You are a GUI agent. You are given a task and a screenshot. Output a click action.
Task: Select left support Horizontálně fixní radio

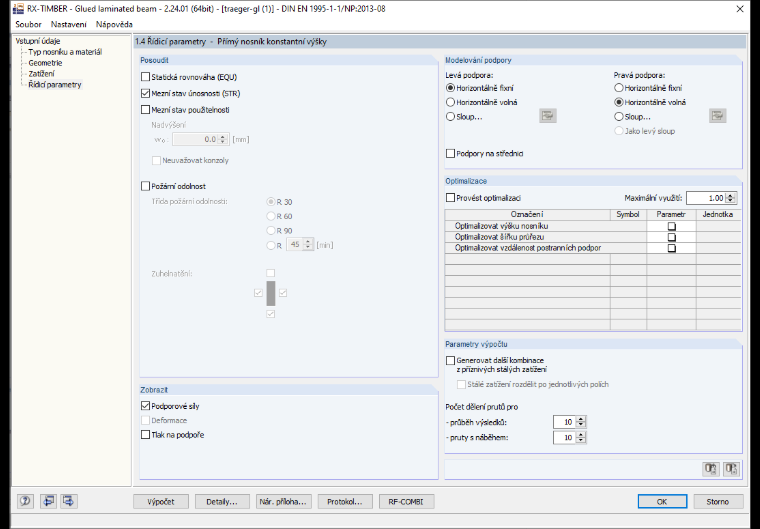pyautogui.click(x=450, y=88)
